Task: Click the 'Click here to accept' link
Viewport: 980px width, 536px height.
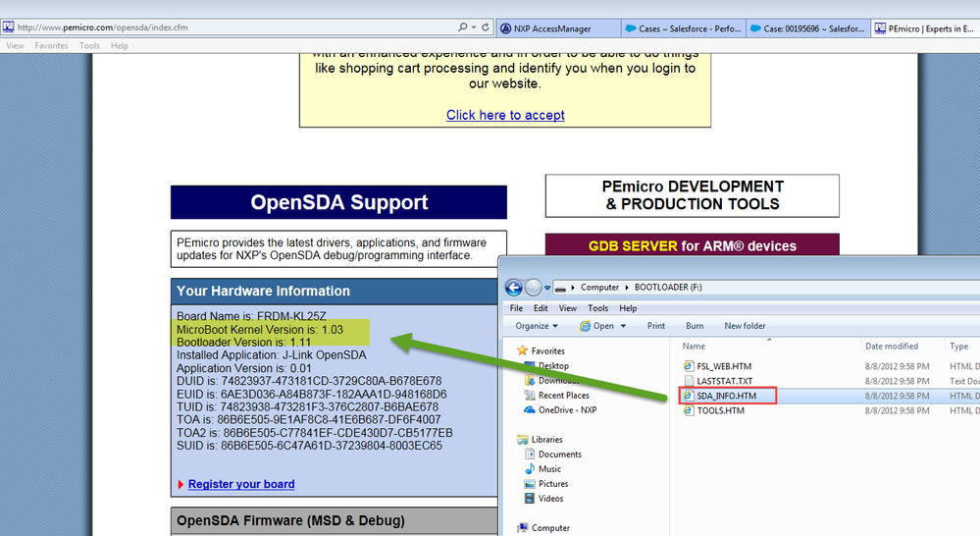Action: click(x=505, y=115)
